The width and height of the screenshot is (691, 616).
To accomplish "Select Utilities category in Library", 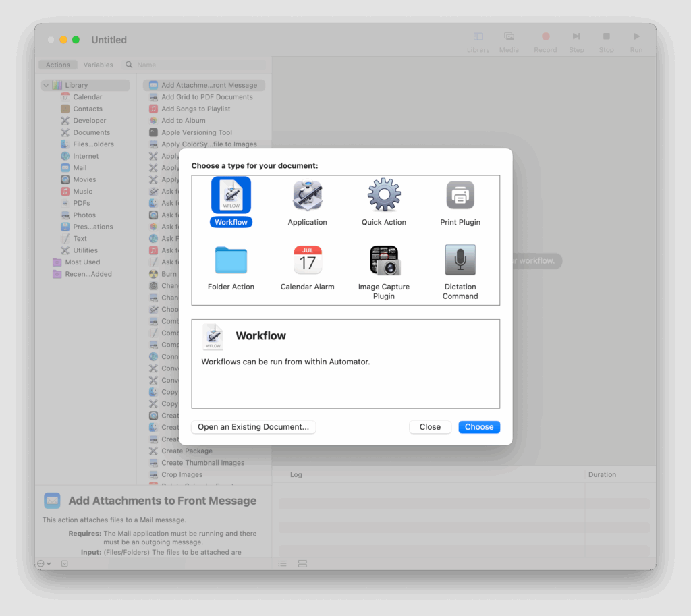I will [x=85, y=250].
